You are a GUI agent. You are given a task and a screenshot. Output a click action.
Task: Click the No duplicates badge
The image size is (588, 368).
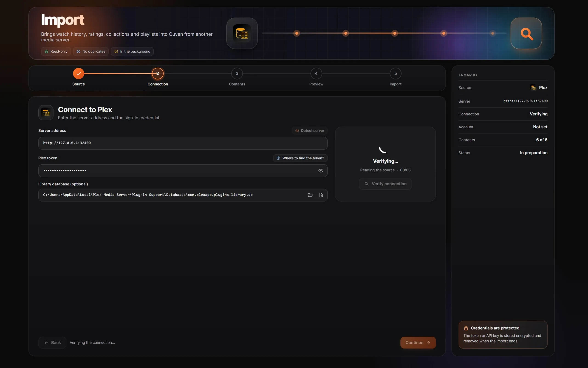pyautogui.click(x=91, y=51)
